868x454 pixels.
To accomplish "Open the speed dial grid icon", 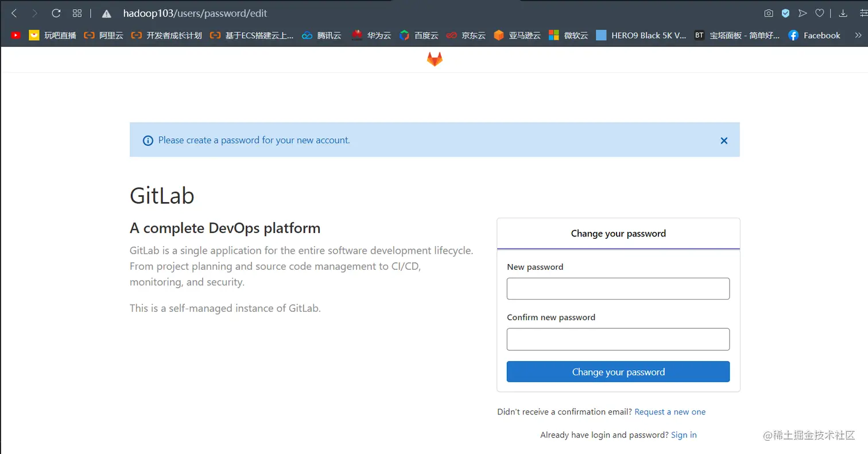I will (x=77, y=13).
